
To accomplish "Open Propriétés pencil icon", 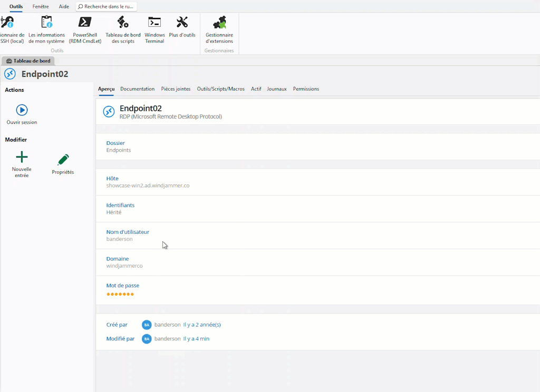I will point(63,160).
